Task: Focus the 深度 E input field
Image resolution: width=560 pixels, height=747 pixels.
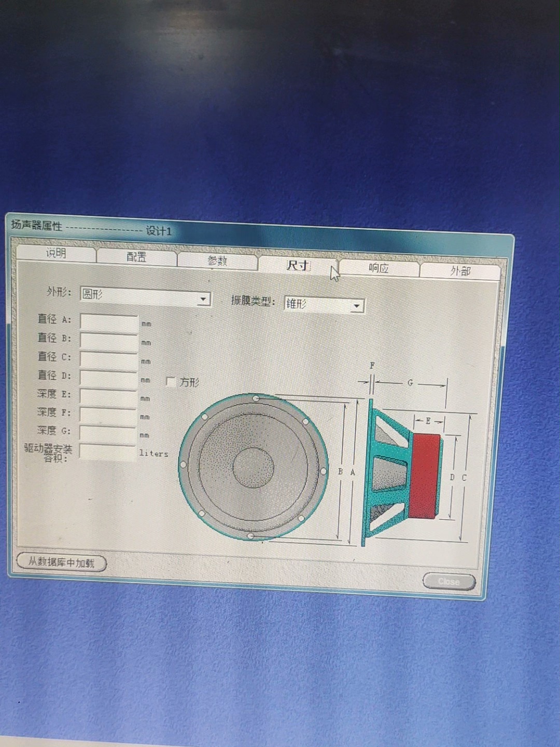Action: [x=108, y=397]
